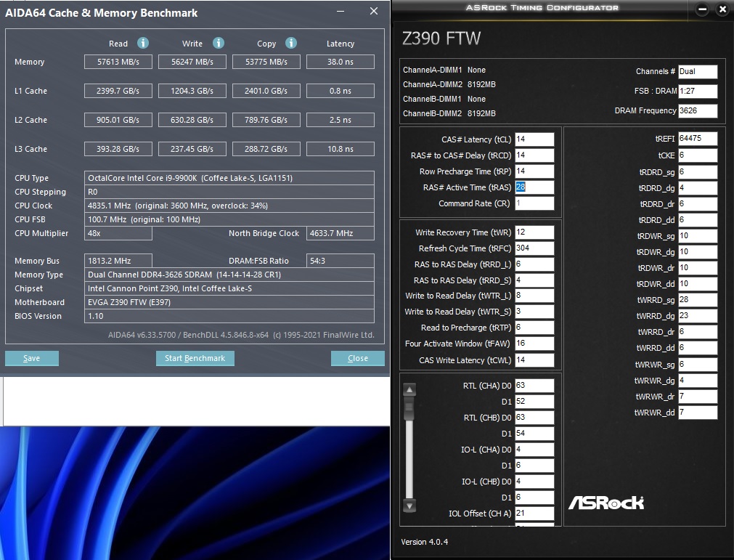
Task: Click the Memory Copy result 53775 MB/s
Action: (x=266, y=62)
